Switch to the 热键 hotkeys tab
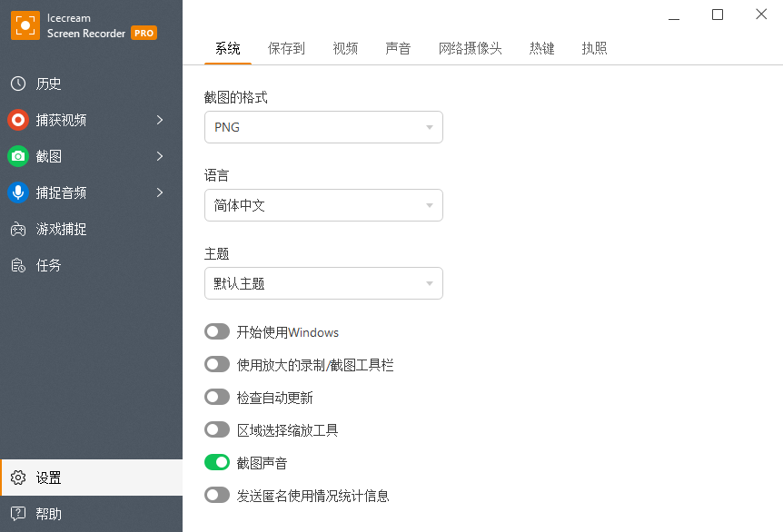The height and width of the screenshot is (532, 783). [542, 49]
